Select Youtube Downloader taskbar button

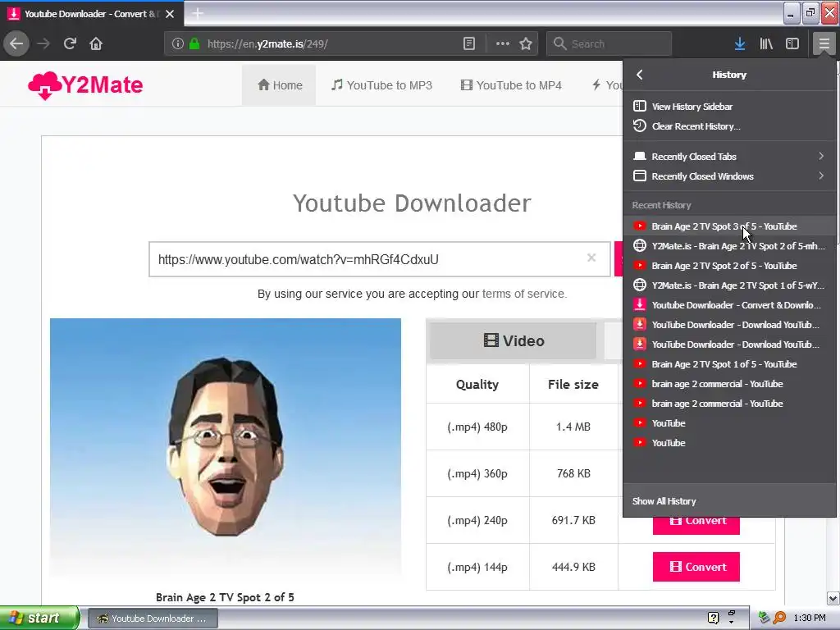(x=153, y=619)
